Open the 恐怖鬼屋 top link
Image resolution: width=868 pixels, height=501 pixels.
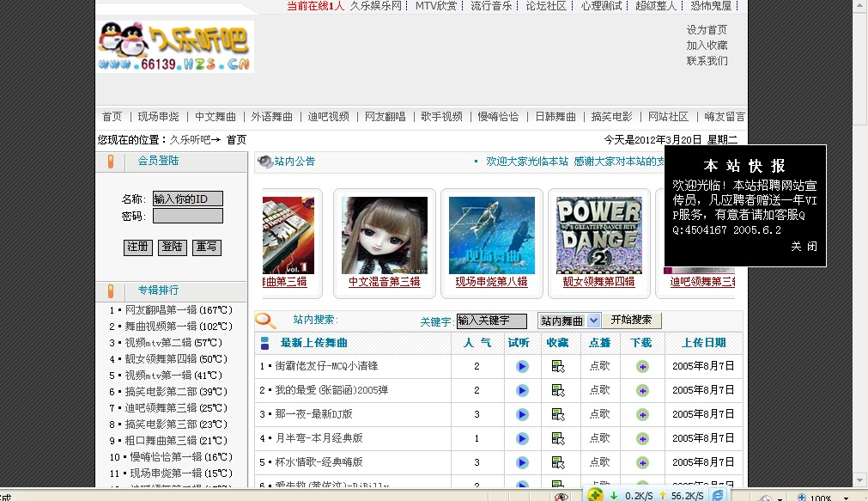tap(712, 6)
